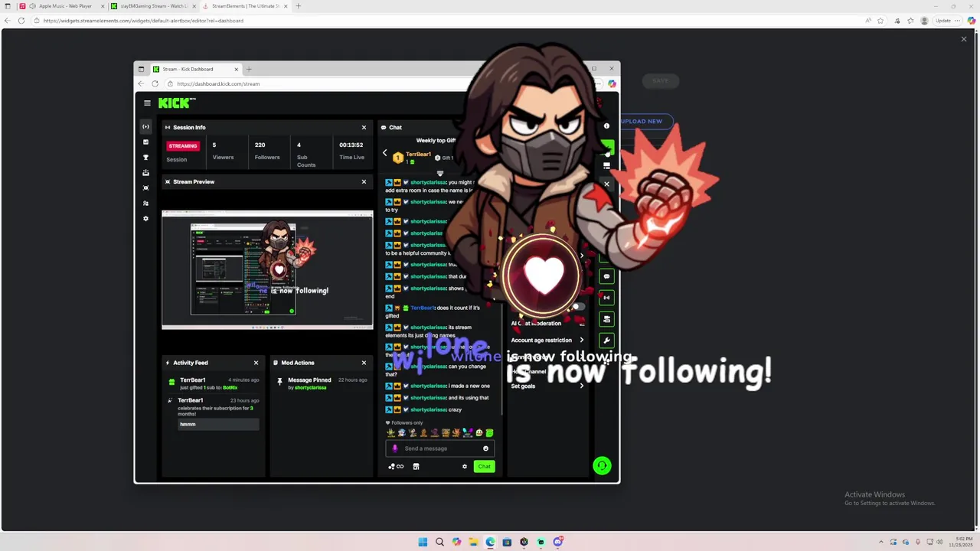
Task: Click the Send a message field
Action: tap(440, 448)
